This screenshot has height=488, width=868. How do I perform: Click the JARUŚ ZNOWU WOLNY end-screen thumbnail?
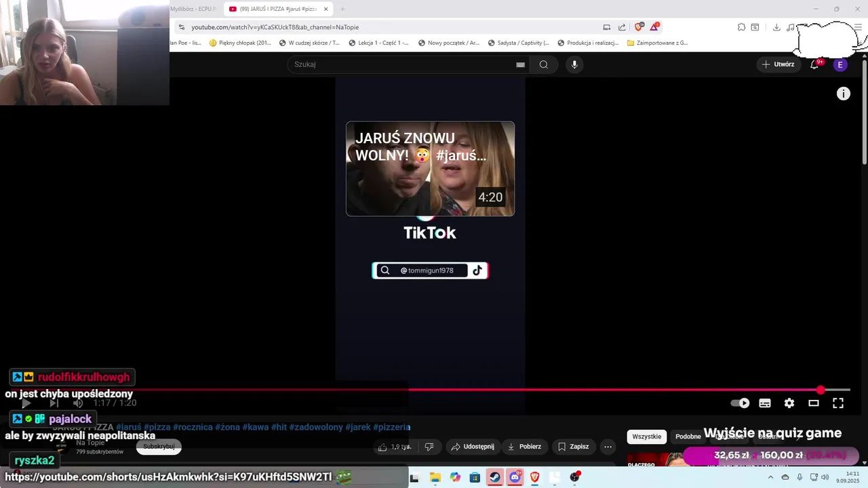click(x=430, y=169)
